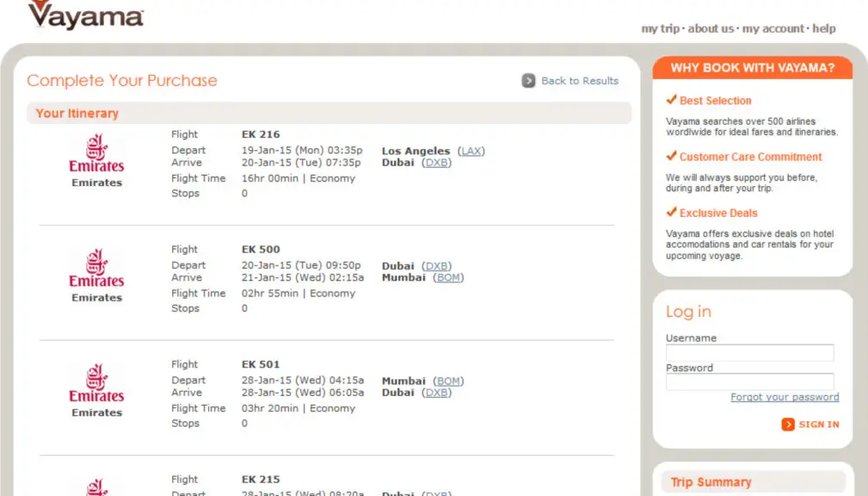This screenshot has width=868, height=496.
Task: Click the Trip Summary heading
Action: click(711, 482)
